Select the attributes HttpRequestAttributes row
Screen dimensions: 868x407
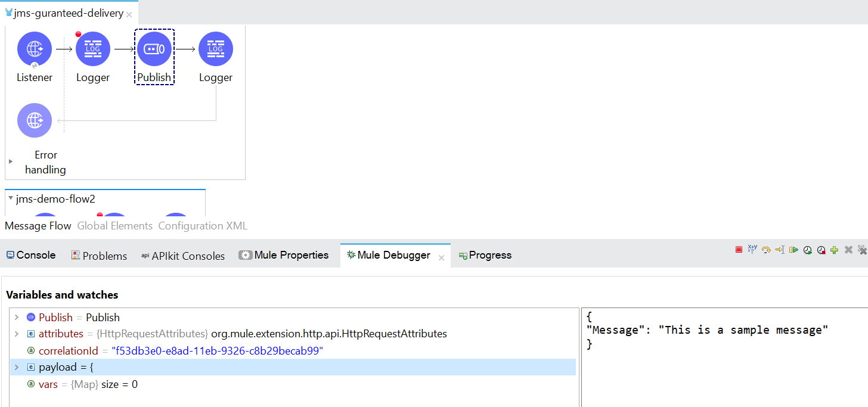pos(293,334)
